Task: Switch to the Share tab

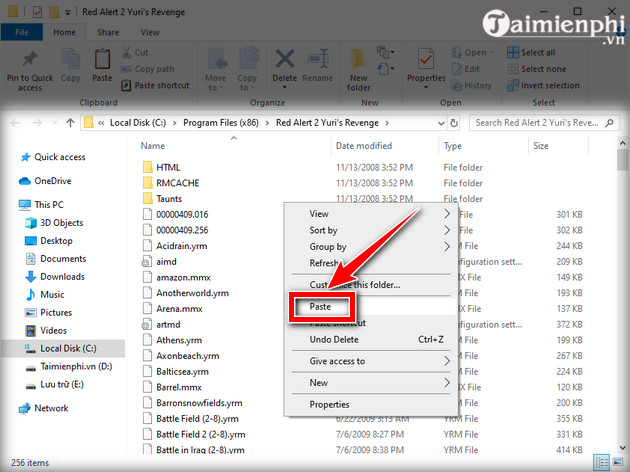Action: [108, 32]
